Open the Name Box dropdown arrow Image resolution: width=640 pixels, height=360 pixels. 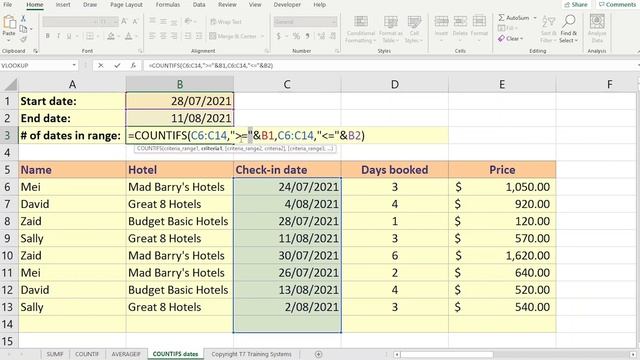74,65
